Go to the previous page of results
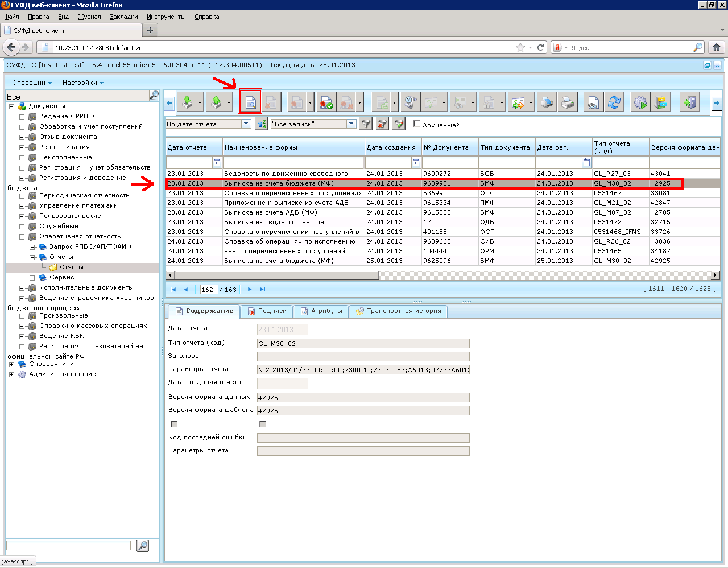Image resolution: width=728 pixels, height=568 pixels. click(x=186, y=289)
